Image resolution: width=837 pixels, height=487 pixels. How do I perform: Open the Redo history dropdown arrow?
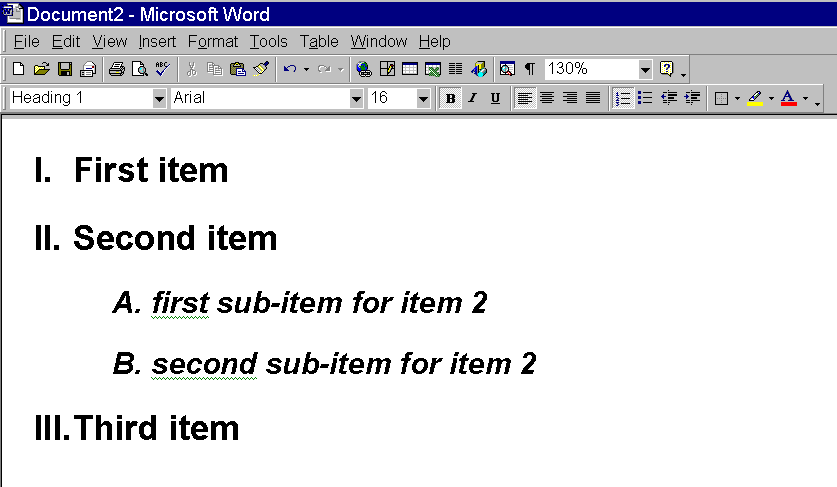[341, 69]
